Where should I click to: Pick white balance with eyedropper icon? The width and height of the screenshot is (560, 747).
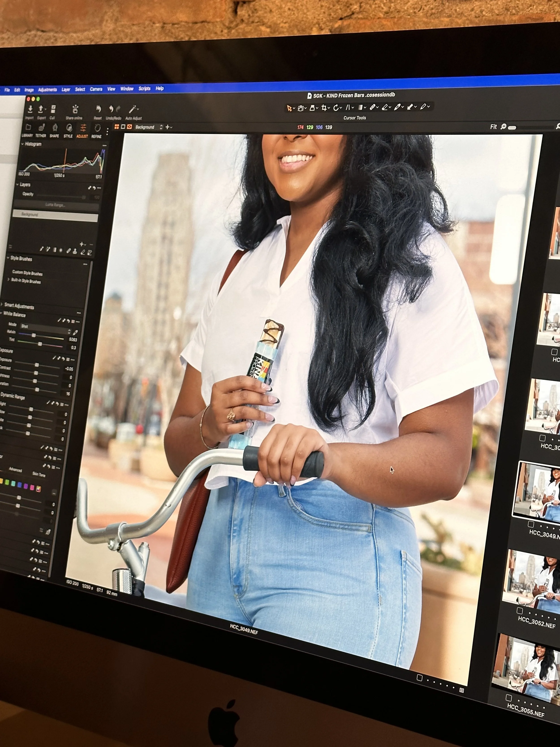pos(75,332)
